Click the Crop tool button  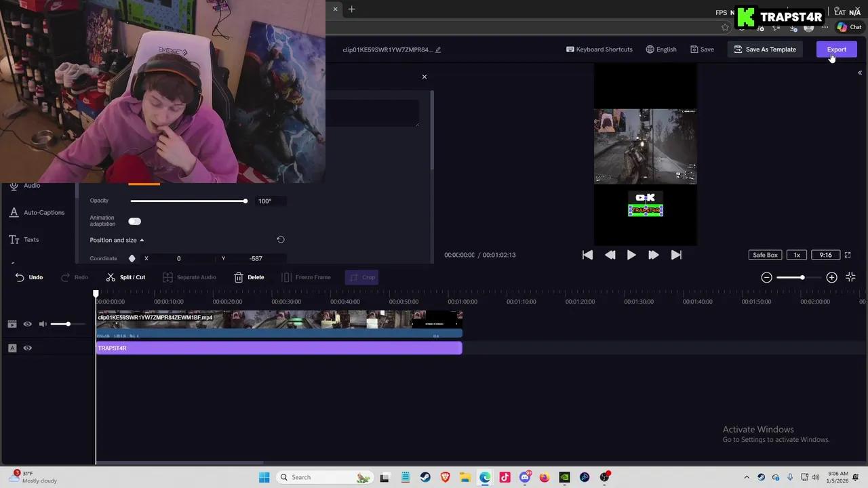click(x=361, y=277)
